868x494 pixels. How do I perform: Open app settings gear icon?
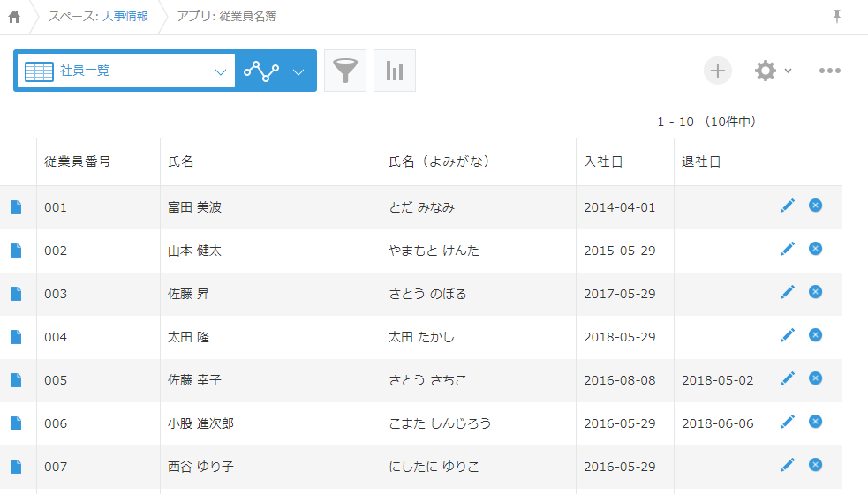click(x=766, y=71)
